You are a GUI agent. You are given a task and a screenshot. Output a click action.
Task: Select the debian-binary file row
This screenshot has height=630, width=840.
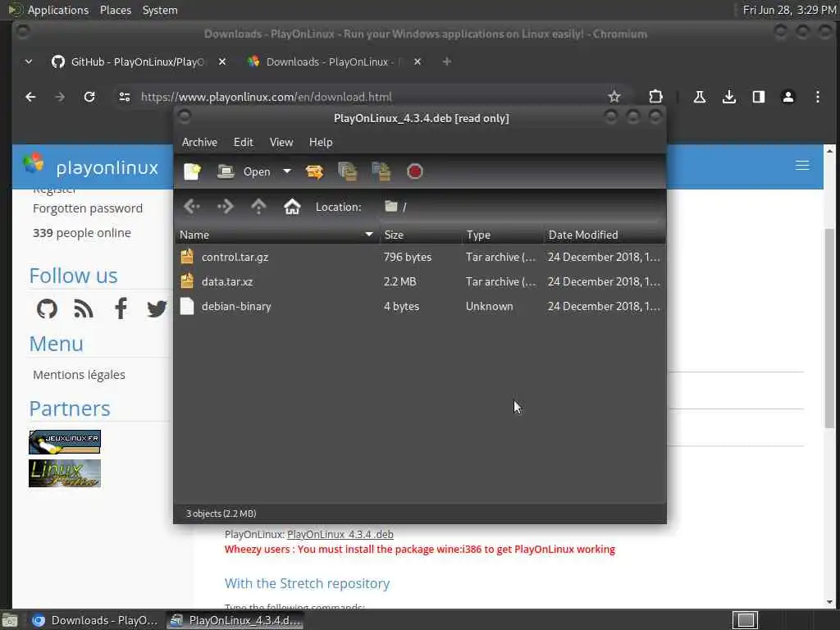420,307
